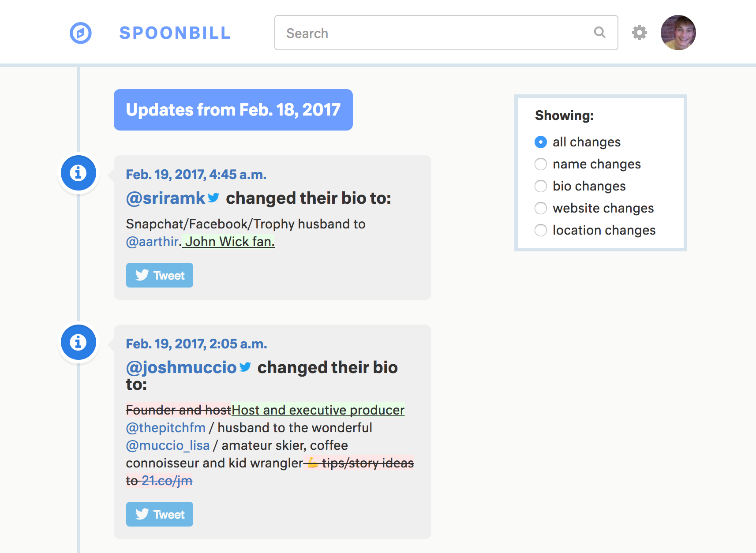Open settings with the gear icon
Screen dimensions: 756x553
click(x=639, y=33)
